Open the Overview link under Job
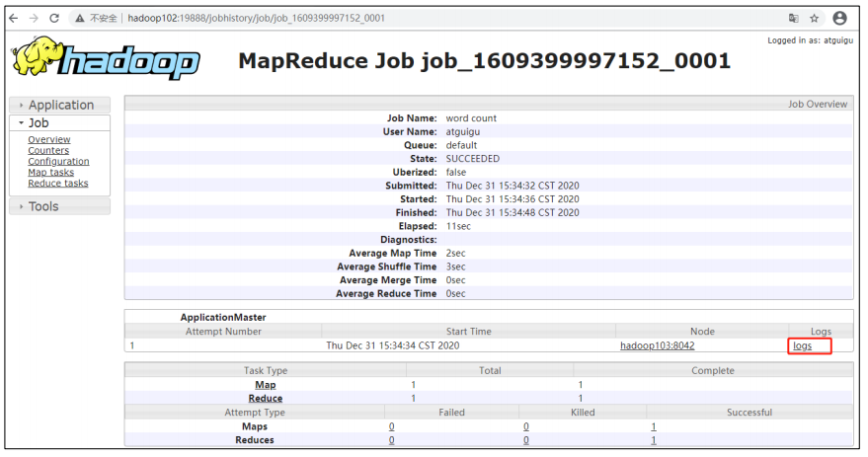The image size is (868, 457). (49, 139)
